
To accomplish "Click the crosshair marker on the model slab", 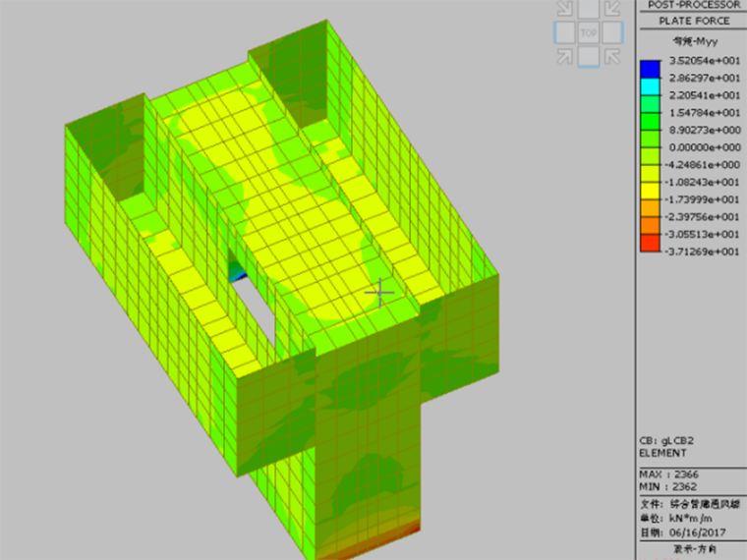I will click(x=380, y=292).
